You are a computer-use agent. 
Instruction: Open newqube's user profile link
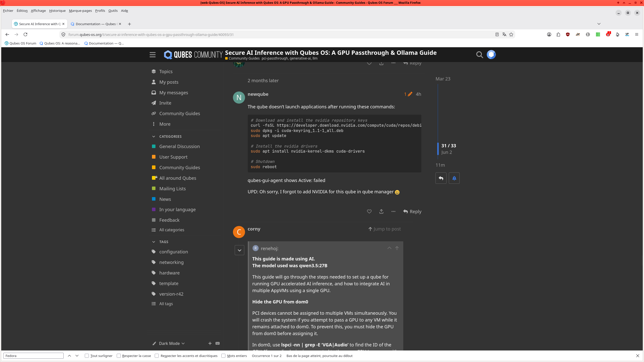258,94
